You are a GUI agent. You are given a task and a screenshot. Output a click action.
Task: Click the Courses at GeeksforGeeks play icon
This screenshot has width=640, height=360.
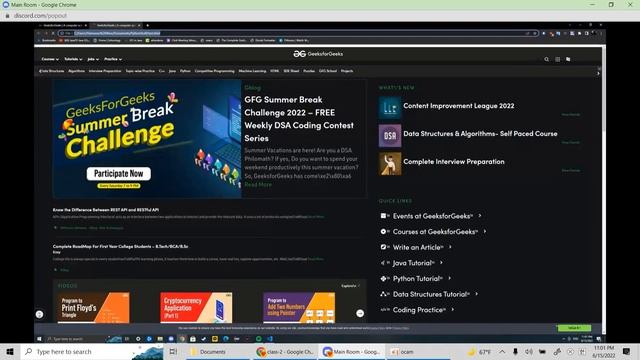(x=383, y=231)
